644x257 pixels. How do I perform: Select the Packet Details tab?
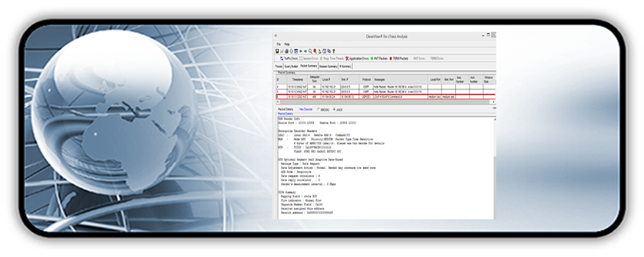[286, 110]
